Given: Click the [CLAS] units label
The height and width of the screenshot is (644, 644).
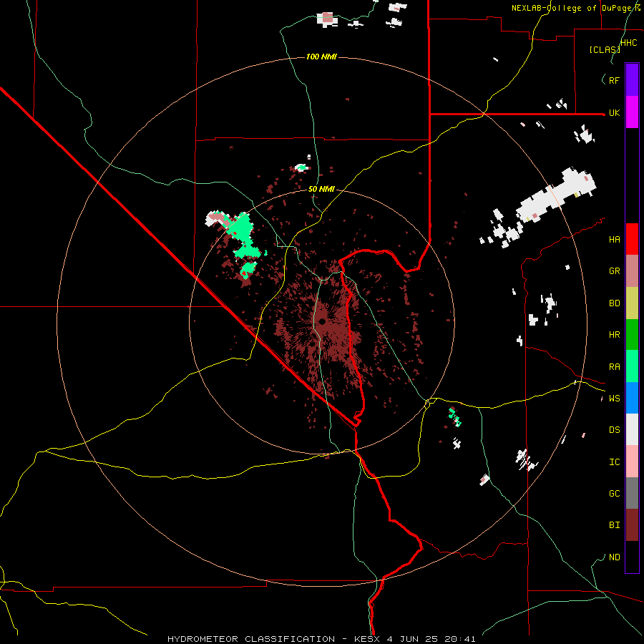Looking at the screenshot, I should click(605, 49).
